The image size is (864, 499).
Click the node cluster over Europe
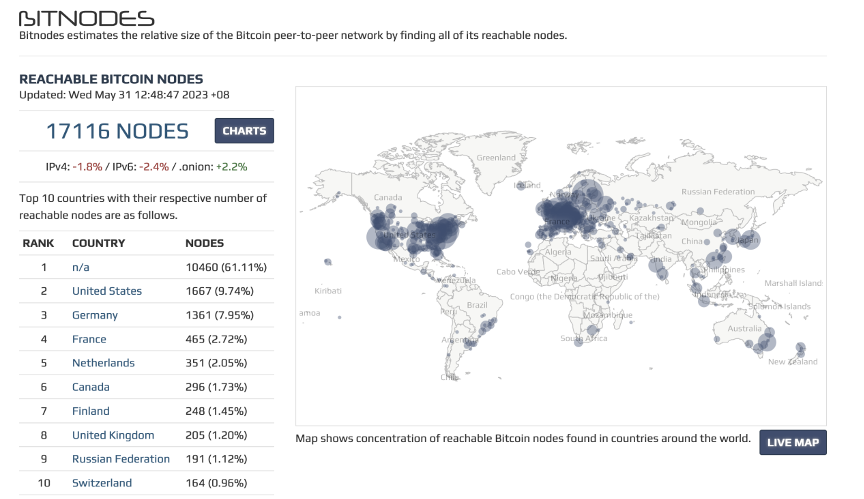[x=561, y=216]
